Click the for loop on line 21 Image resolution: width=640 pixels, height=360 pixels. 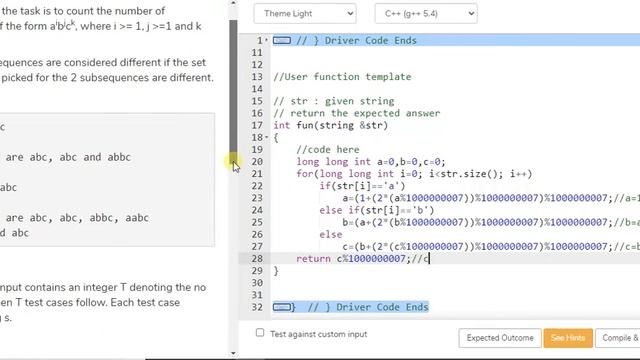tap(414, 174)
